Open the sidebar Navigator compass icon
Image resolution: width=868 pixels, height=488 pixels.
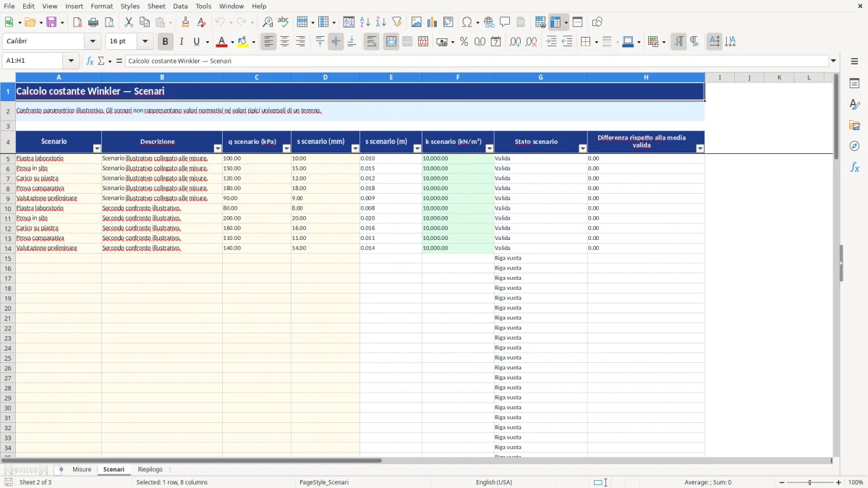pyautogui.click(x=854, y=147)
